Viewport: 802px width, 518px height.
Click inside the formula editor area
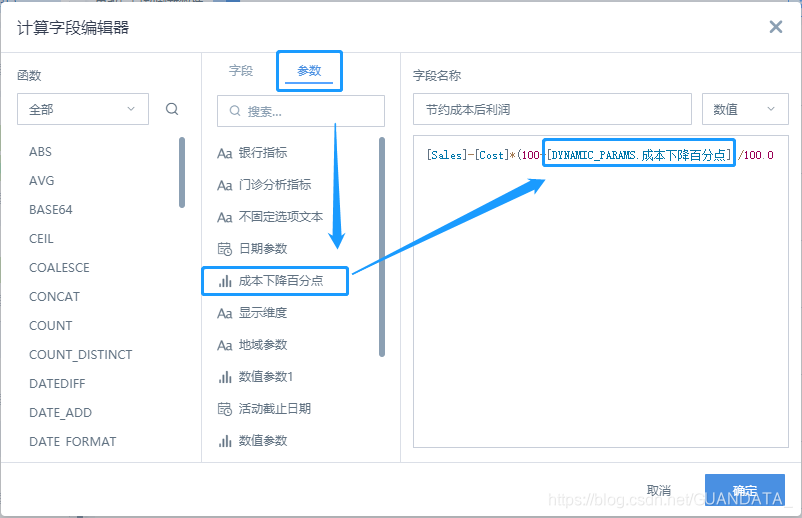point(601,291)
